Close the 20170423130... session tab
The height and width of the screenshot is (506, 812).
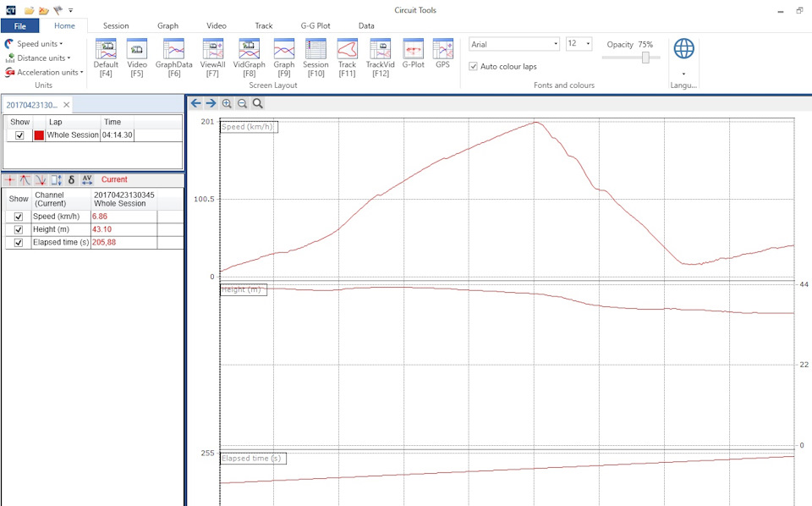pyautogui.click(x=66, y=105)
